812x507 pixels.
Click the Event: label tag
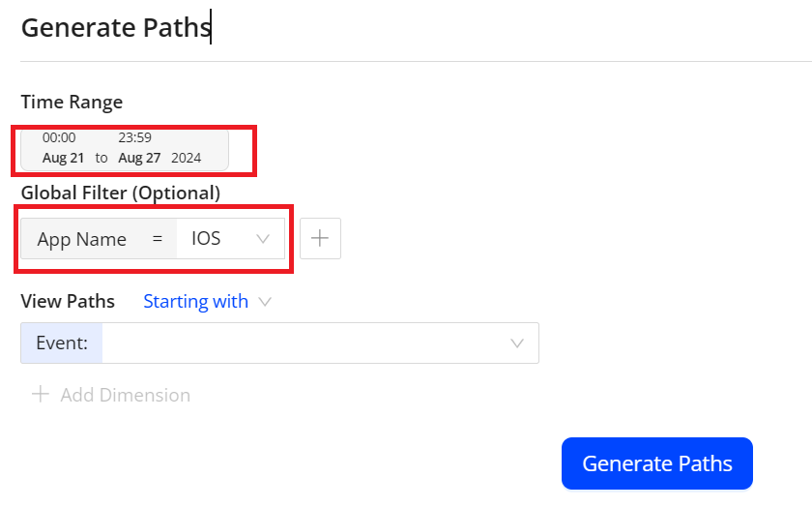62,343
